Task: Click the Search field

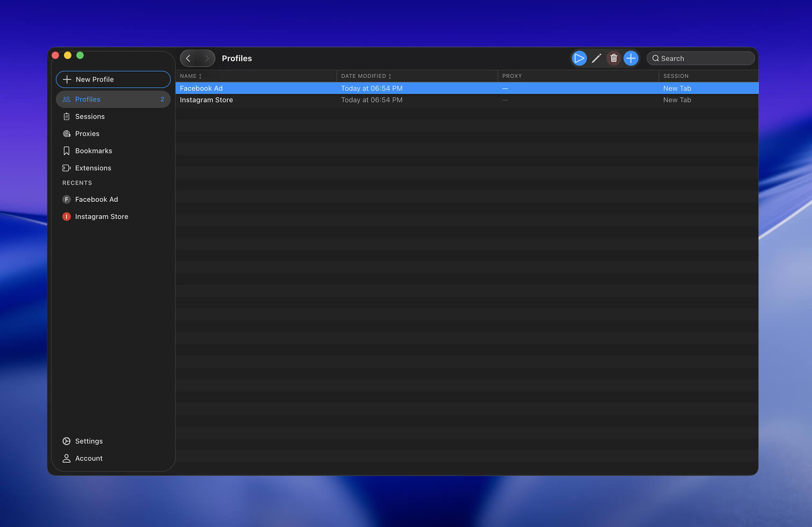Action: (x=700, y=58)
